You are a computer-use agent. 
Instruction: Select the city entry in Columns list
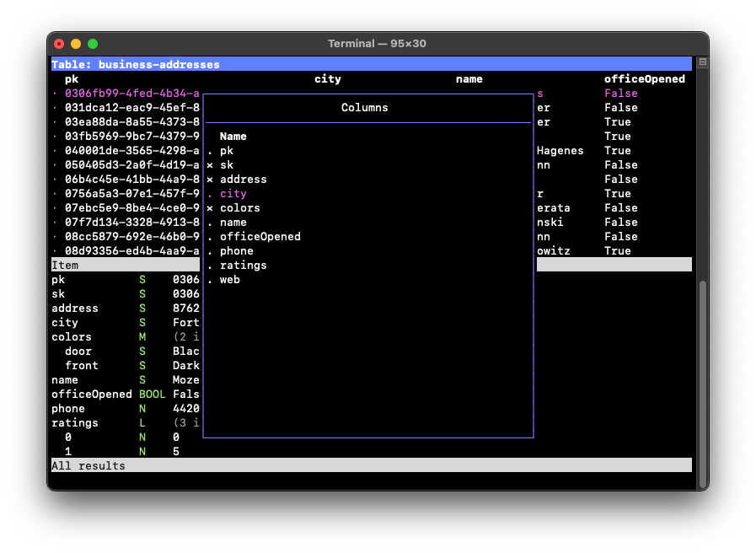click(x=233, y=194)
